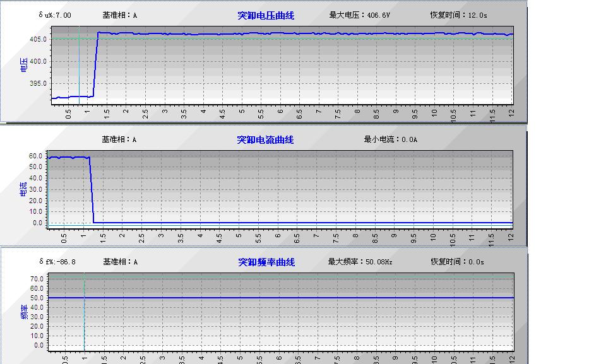Click the 突卸电流曲线 chart title
The height and width of the screenshot is (364, 589).
coord(265,139)
